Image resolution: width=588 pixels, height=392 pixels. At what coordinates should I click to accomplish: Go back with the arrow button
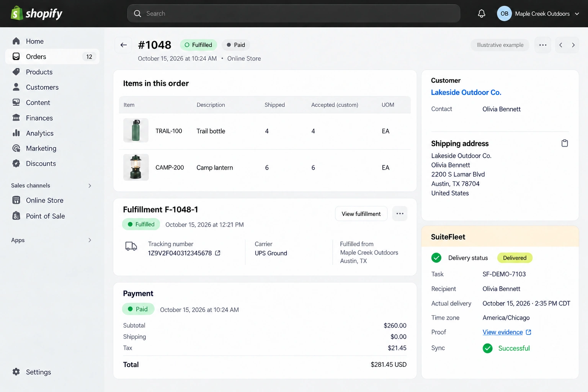[x=124, y=45]
